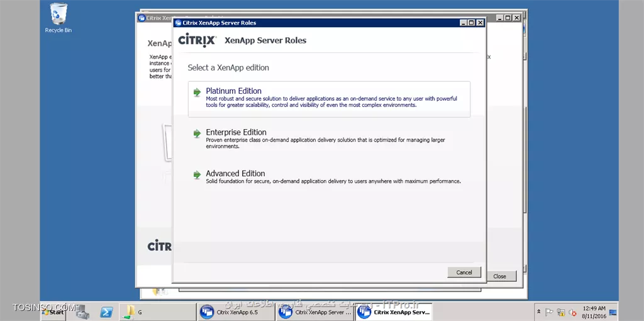The width and height of the screenshot is (644, 321).
Task: Click Close in the background XenApp window
Action: tap(499, 276)
